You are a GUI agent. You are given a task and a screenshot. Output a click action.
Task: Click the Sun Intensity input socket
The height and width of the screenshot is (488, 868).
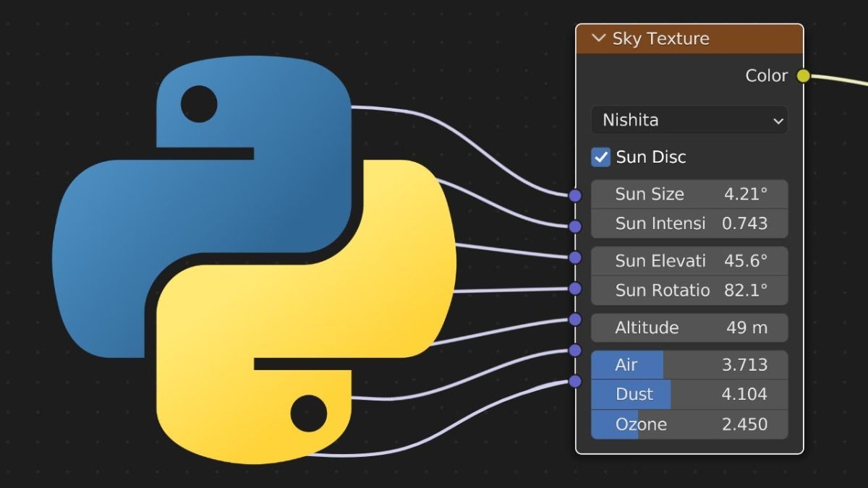tap(575, 226)
